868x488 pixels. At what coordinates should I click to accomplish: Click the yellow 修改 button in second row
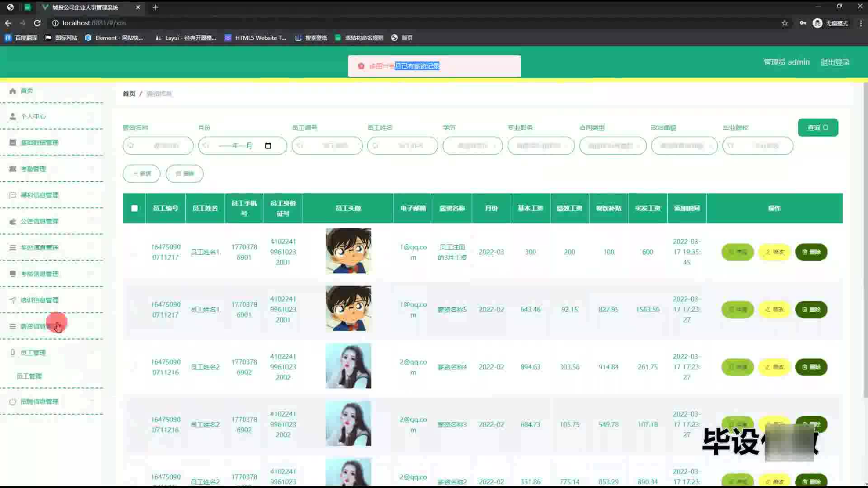pyautogui.click(x=774, y=310)
